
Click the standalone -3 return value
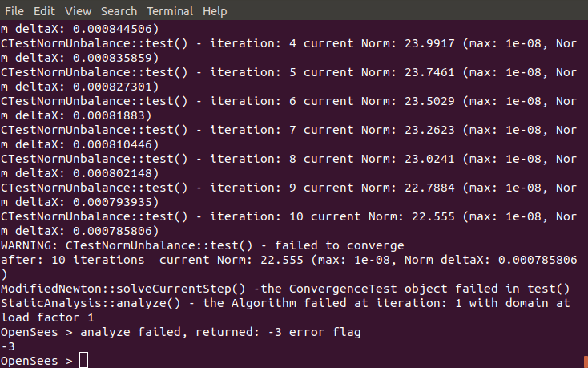pyautogui.click(x=8, y=346)
